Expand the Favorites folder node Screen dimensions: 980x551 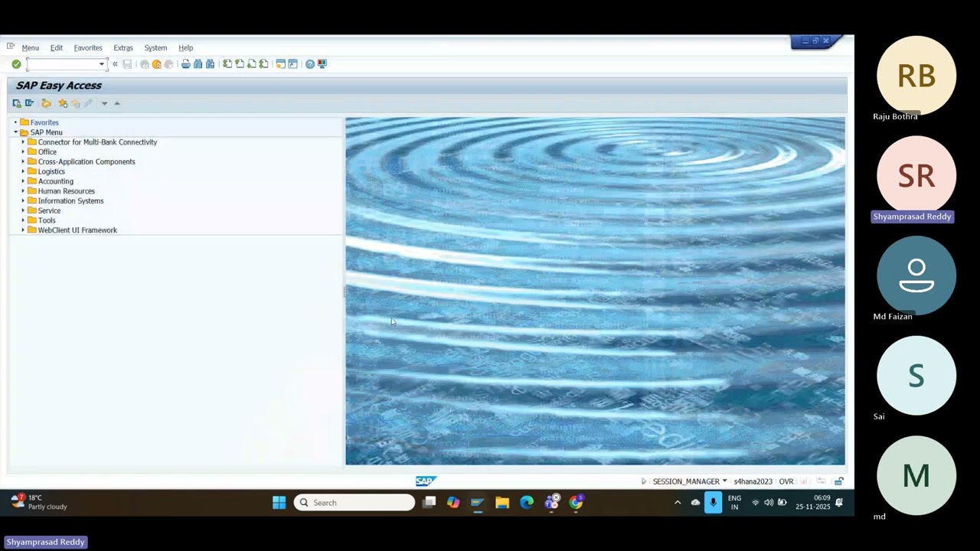15,122
